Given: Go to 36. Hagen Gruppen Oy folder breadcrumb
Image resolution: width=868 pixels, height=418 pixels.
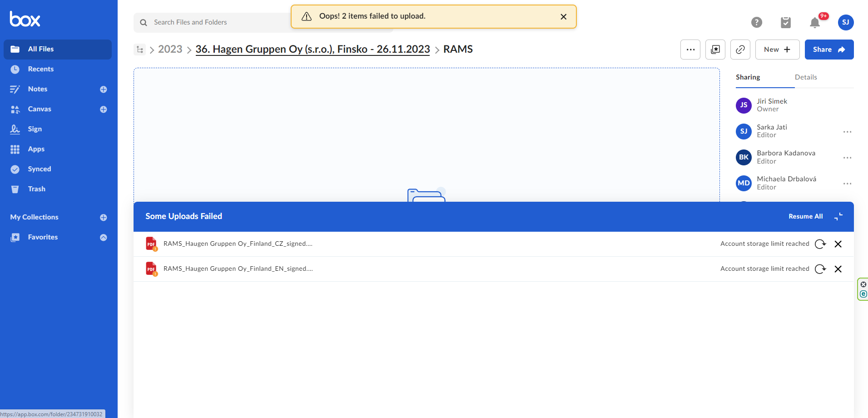Looking at the screenshot, I should pyautogui.click(x=312, y=49).
